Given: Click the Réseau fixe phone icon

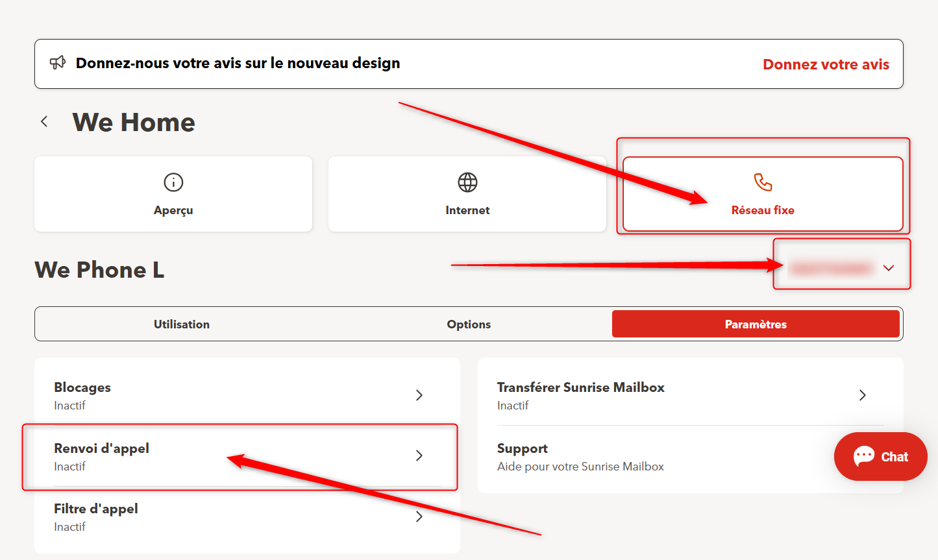Looking at the screenshot, I should tap(763, 182).
